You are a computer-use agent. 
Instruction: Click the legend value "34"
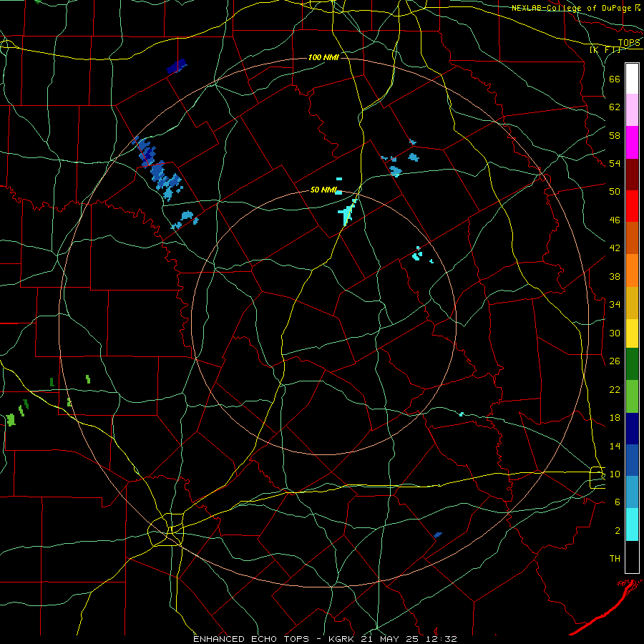point(615,305)
